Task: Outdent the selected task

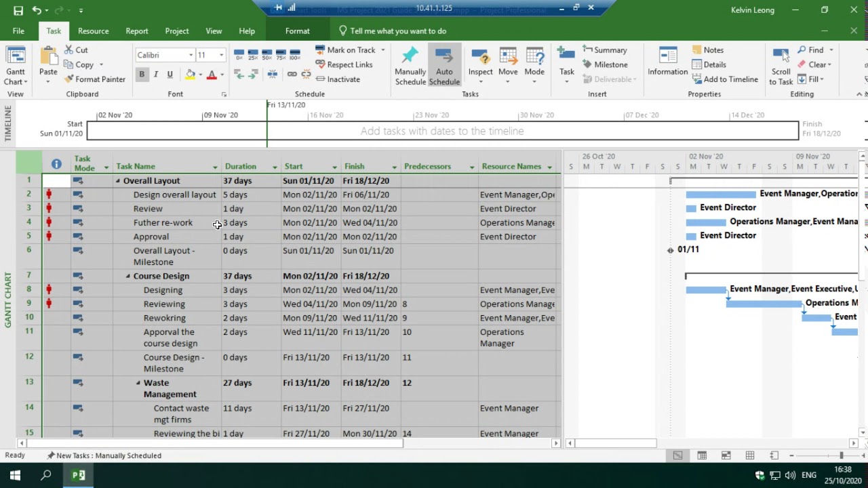Action: tap(239, 74)
